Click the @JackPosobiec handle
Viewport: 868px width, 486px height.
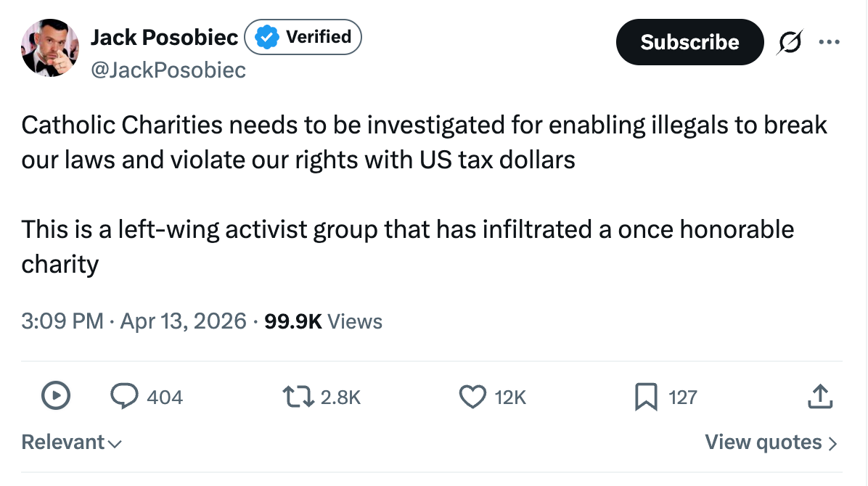point(168,70)
